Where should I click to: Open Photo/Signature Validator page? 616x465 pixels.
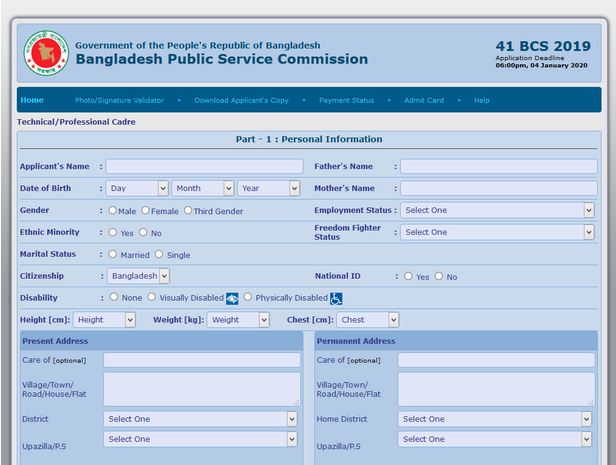coord(119,100)
